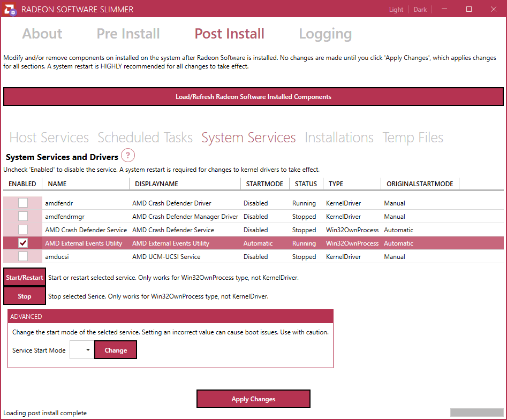Viewport: 507px width, 420px height.
Task: Click the Change start mode button
Action: tap(116, 350)
